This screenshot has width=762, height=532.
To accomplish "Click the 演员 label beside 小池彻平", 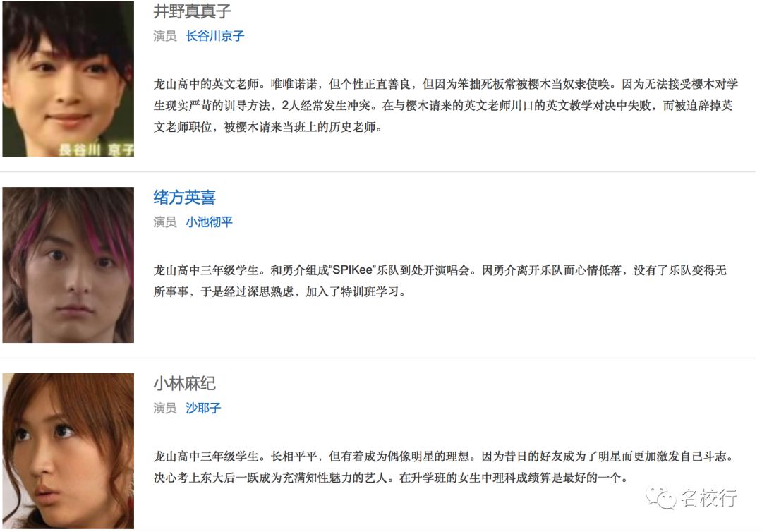I will (164, 222).
